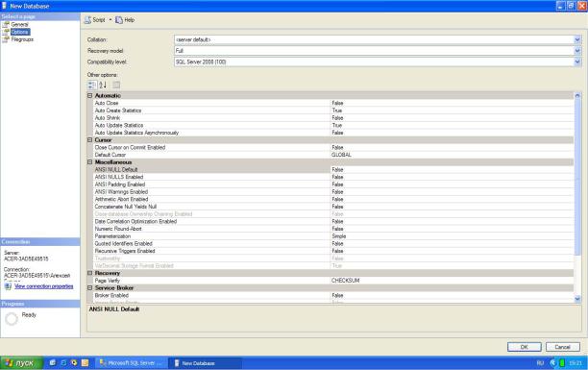This screenshot has height=370, width=588.
Task: Switch to Microsoft SQL Server taskbar window
Action: click(131, 363)
